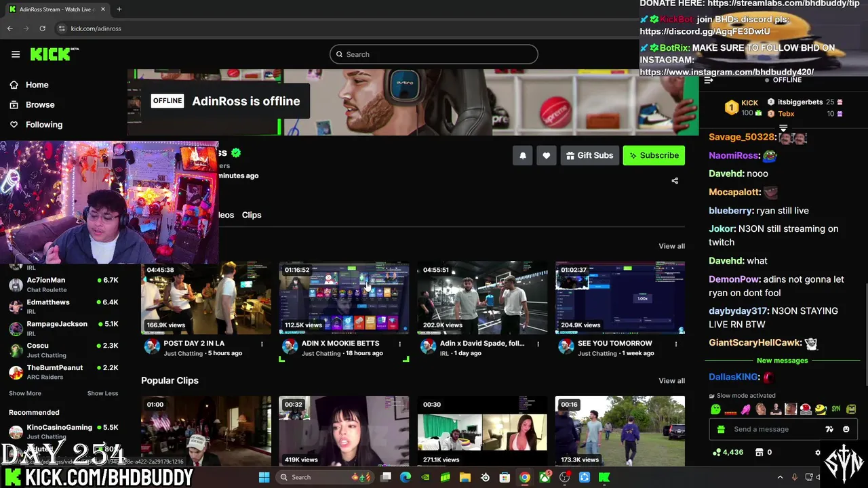This screenshot has width=868, height=488.
Task: Open Microsoft Edge from taskbar
Action: [x=406, y=477]
